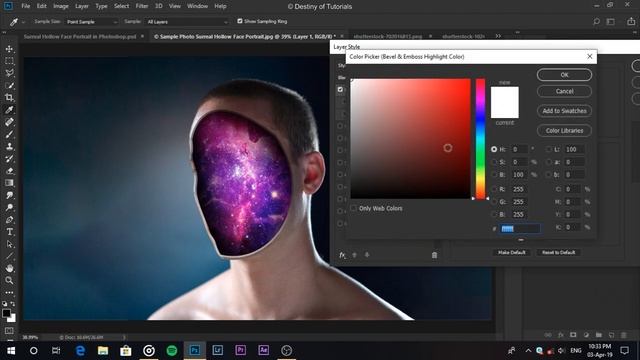Open the Edit Toolbar three-dots menu
The image size is (640, 360).
[x=9, y=293]
